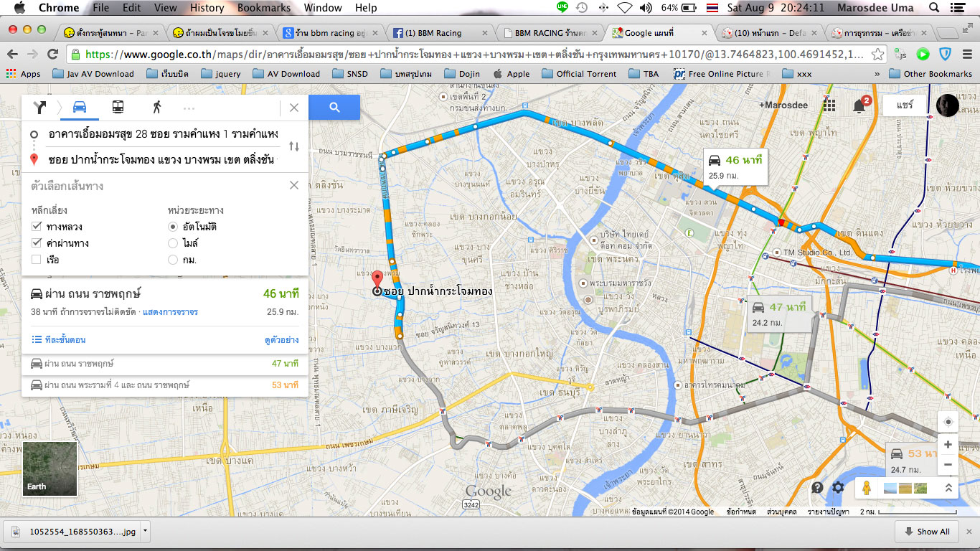
Task: Reload the page
Action: [x=52, y=54]
